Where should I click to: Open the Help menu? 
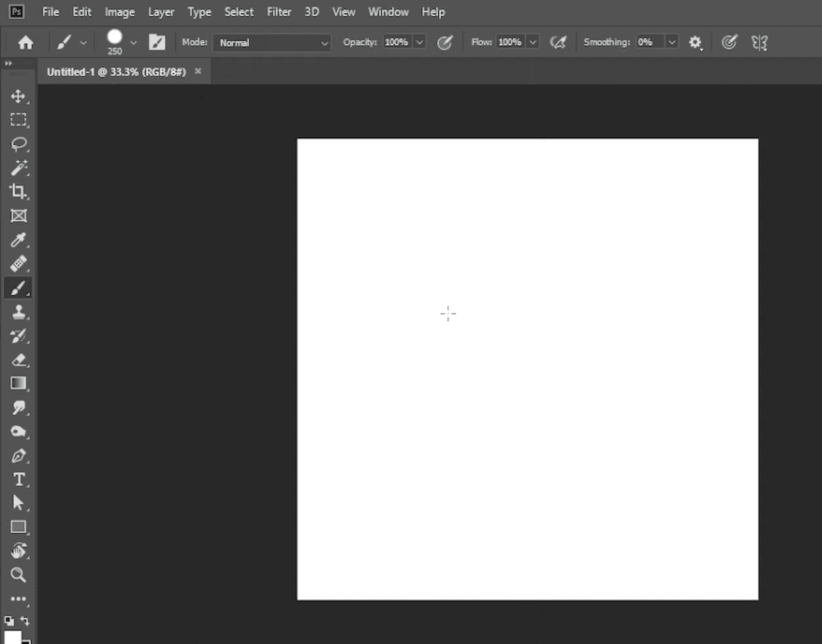433,12
